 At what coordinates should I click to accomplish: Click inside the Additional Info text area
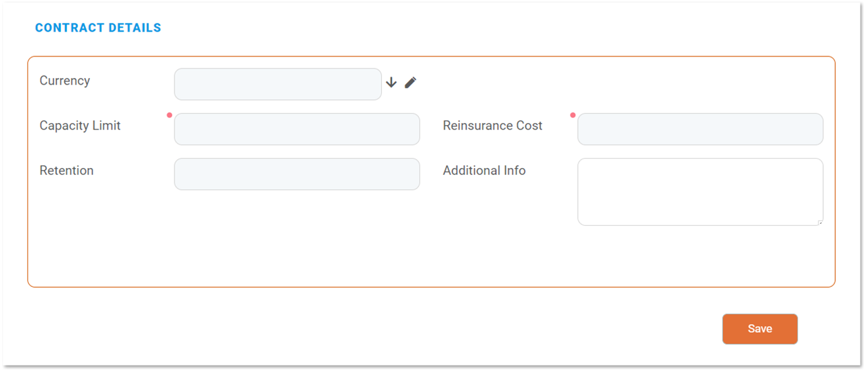coord(700,192)
